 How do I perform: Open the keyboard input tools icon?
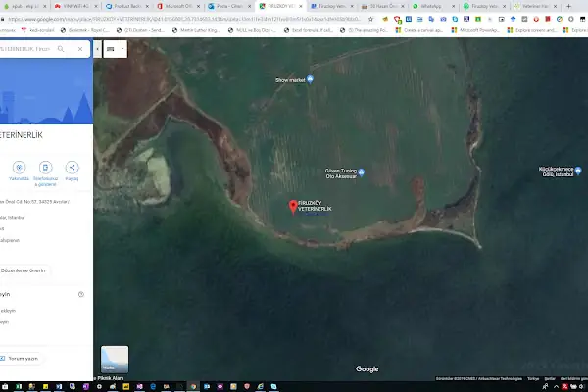click(110, 49)
